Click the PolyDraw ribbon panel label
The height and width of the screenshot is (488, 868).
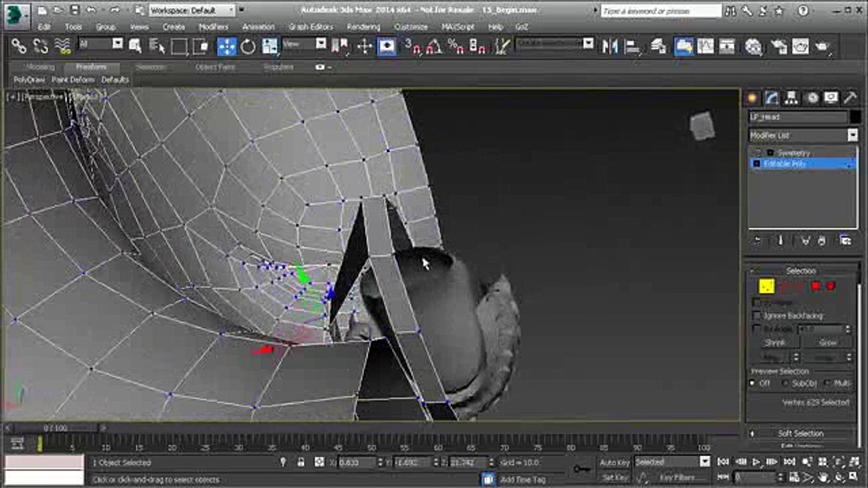(29, 80)
